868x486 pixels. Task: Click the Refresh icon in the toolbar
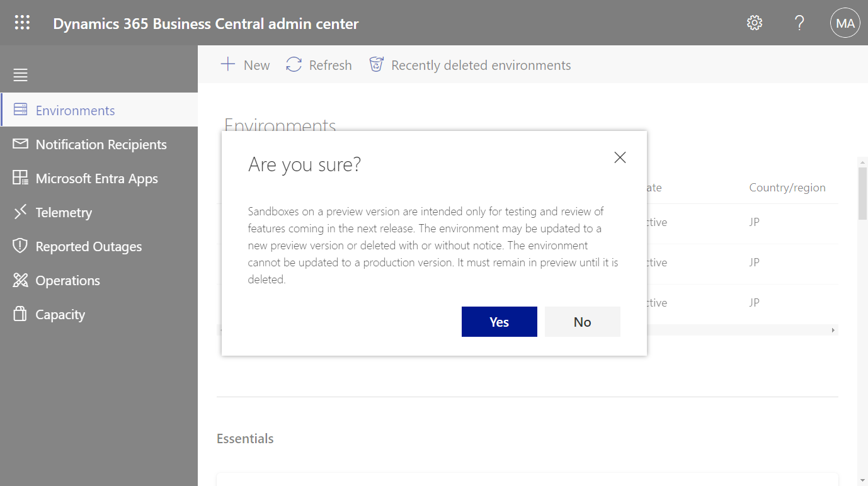click(293, 64)
